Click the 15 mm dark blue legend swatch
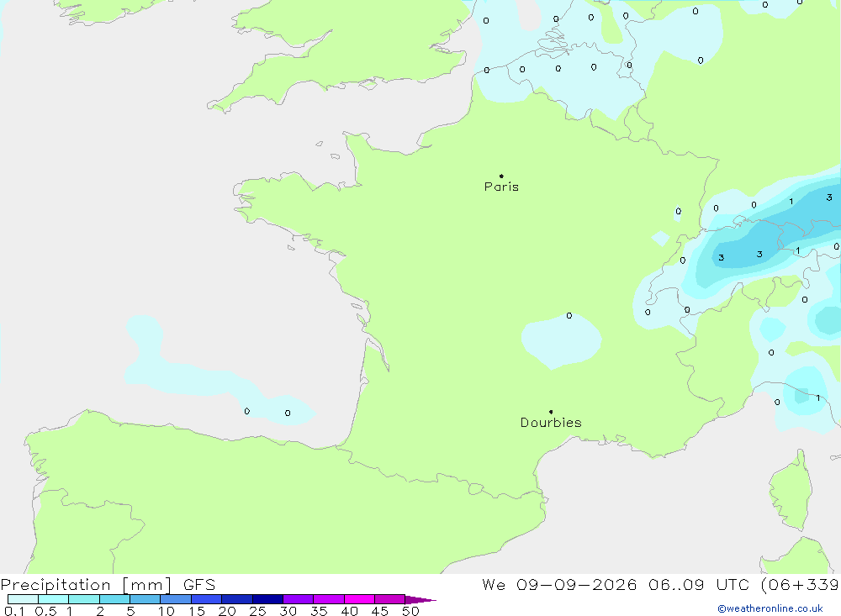 pos(206,599)
